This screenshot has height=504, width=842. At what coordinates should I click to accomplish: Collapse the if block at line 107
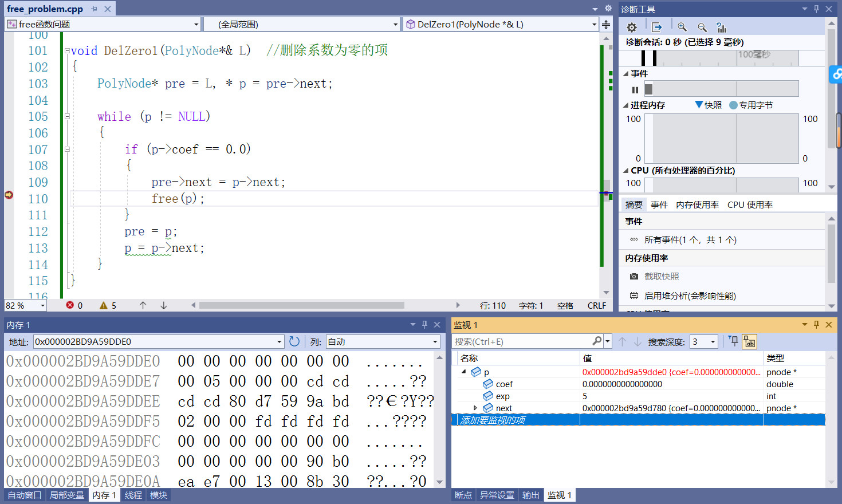pos(67,149)
